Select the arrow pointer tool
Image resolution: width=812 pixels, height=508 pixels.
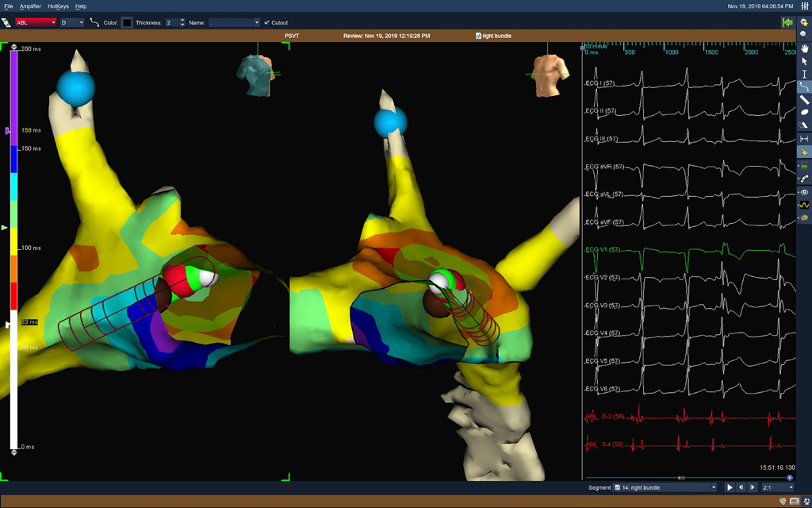coord(804,61)
